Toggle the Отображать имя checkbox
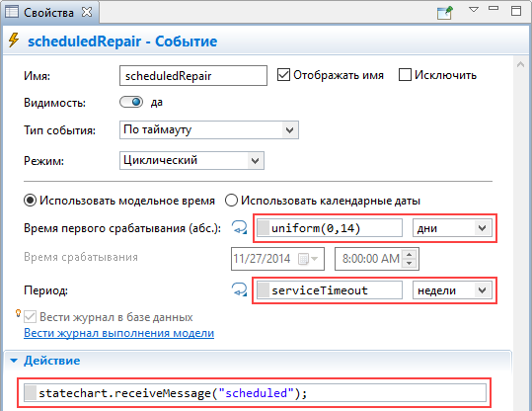 283,75
